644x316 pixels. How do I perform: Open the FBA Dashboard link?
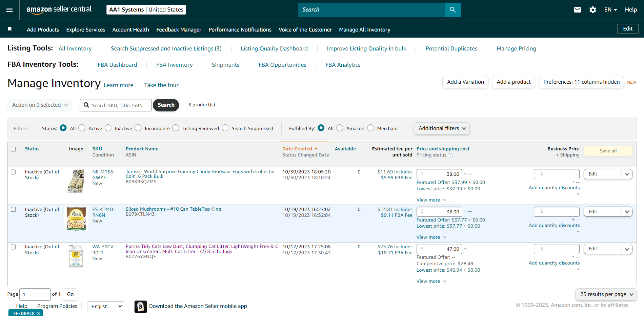(117, 65)
